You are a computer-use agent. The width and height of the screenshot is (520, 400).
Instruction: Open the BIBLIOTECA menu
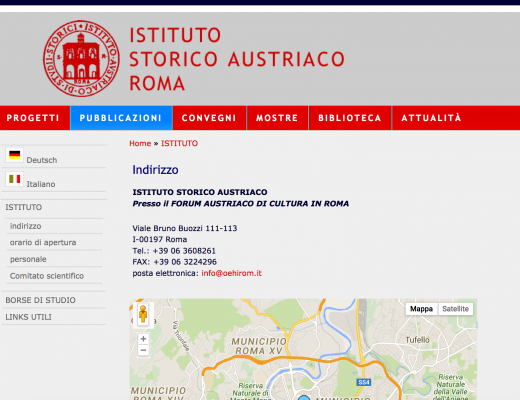coord(350,118)
